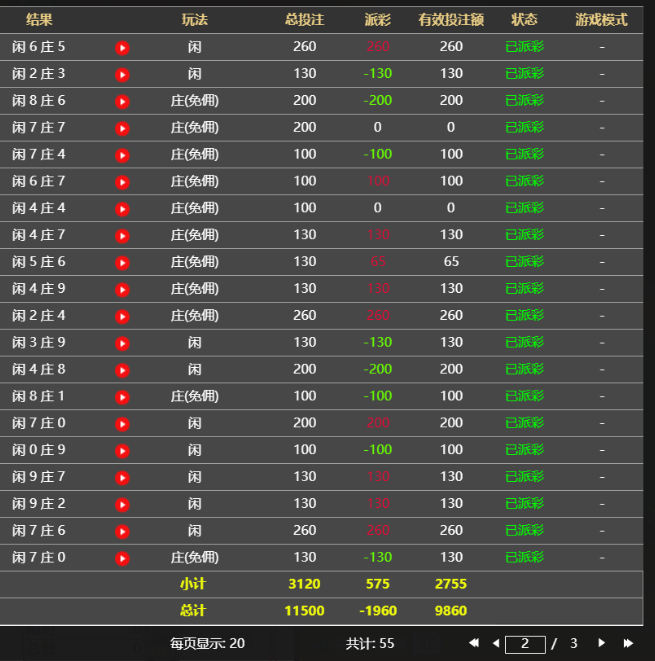Go to the previous page of results
The height and width of the screenshot is (661, 655).
tap(494, 643)
